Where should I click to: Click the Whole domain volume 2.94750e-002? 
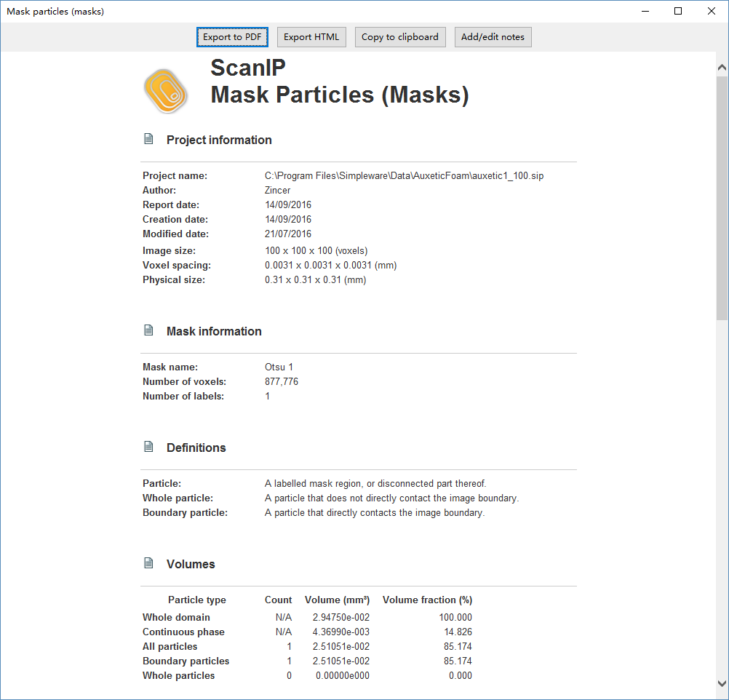pos(340,617)
